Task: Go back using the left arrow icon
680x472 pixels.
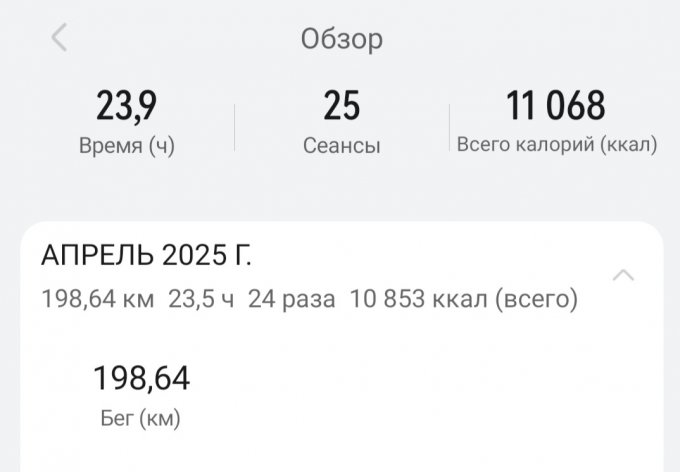Action: (59, 37)
